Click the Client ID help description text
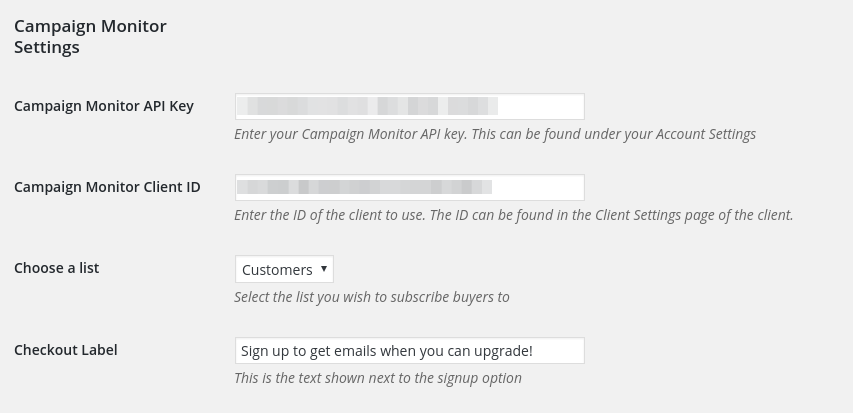The image size is (853, 413). 513,215
